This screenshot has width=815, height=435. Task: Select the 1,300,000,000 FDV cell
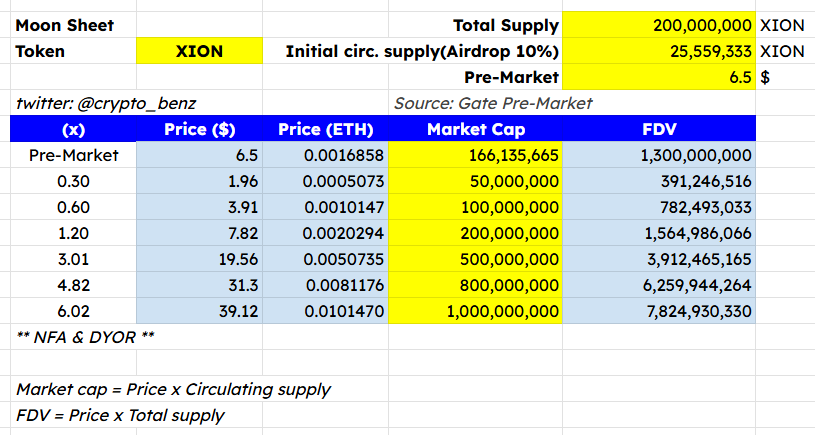659,155
